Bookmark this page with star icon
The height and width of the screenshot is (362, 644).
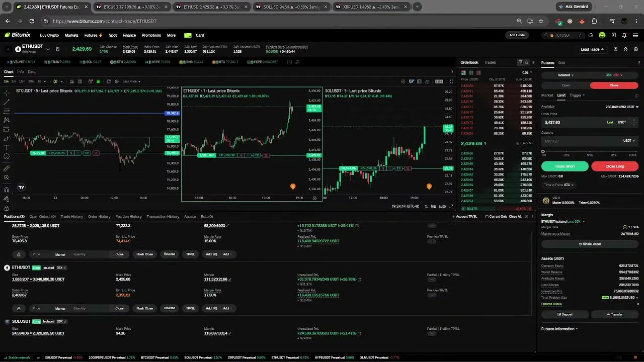[x=541, y=21]
